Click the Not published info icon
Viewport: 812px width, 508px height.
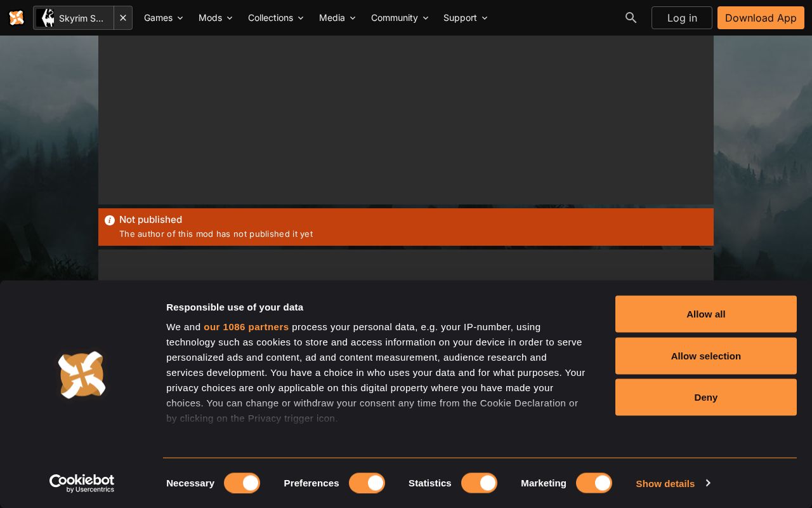tap(110, 220)
